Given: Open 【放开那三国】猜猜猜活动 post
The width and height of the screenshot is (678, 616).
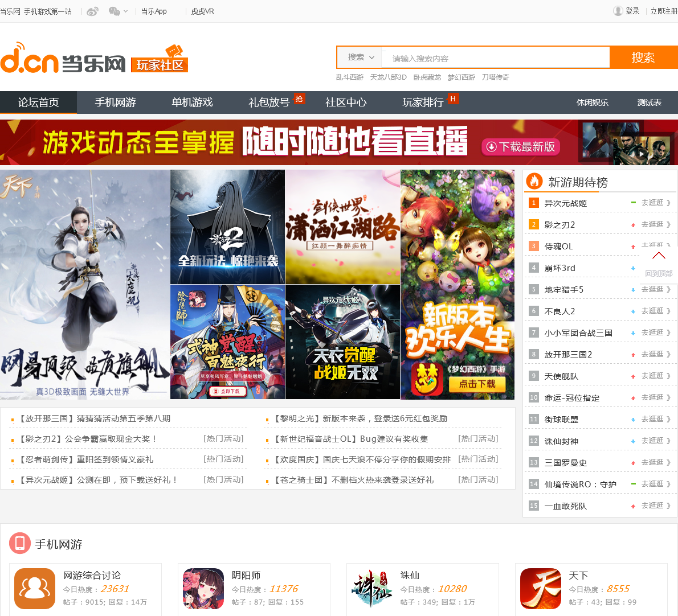Looking at the screenshot, I should (x=94, y=418).
